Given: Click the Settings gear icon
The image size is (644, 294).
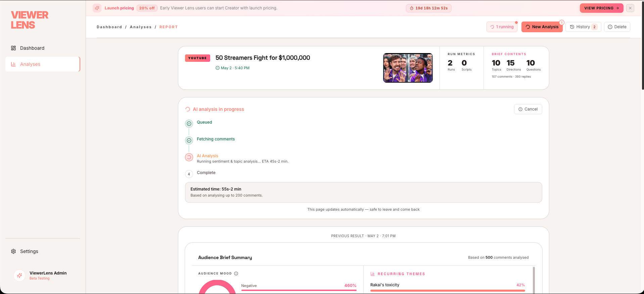Looking at the screenshot, I should click(13, 251).
